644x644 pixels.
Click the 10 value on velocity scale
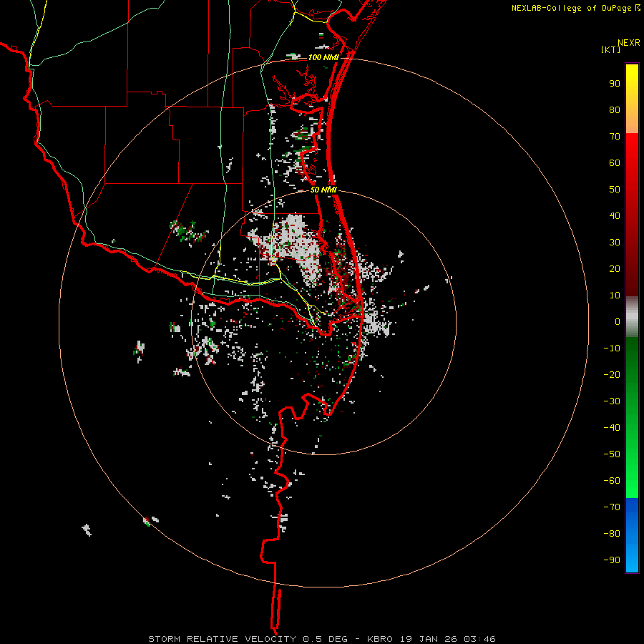coord(615,296)
